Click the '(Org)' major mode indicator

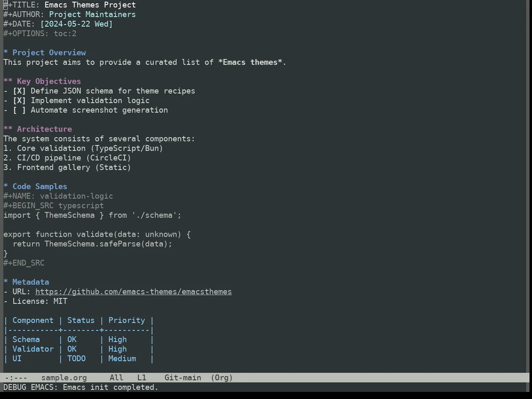[222, 378]
